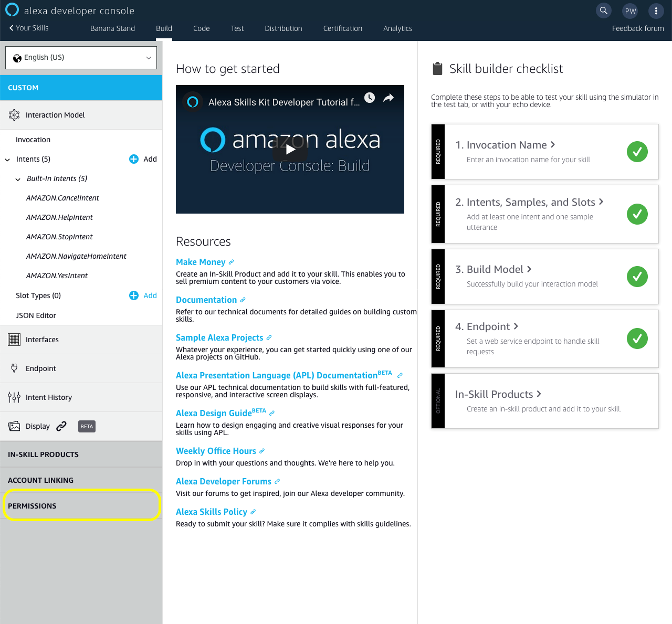Viewport: 672px width, 624px height.
Task: Click the Watch later clock icon
Action: coord(370,98)
